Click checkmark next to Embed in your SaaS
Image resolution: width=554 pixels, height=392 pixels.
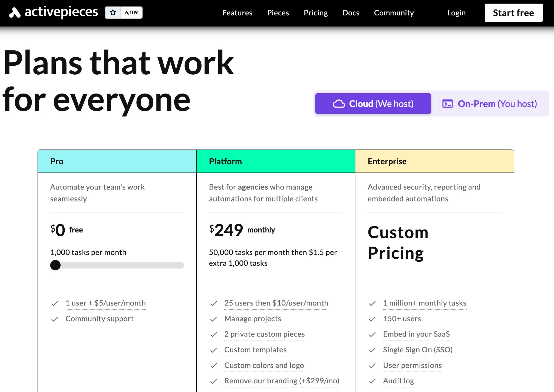(x=372, y=335)
